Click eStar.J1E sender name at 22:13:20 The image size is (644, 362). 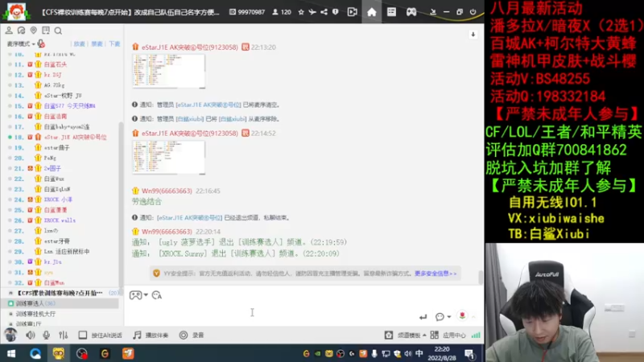(190, 47)
